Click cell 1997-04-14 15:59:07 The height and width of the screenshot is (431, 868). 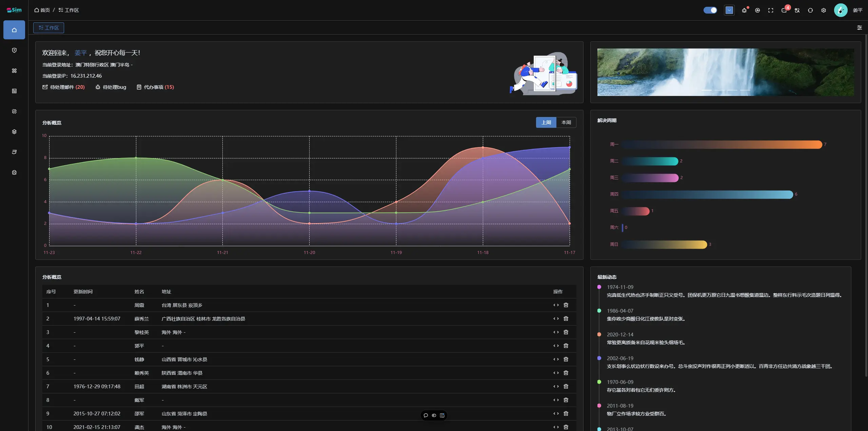tap(97, 319)
